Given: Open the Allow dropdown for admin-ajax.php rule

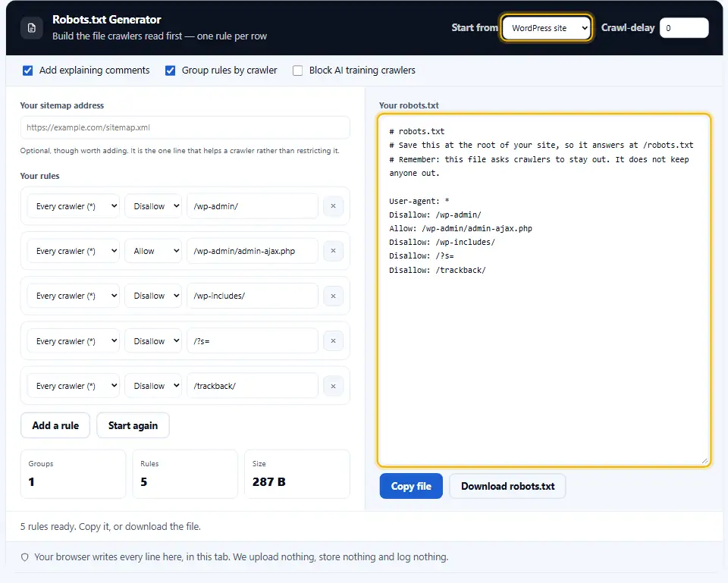Looking at the screenshot, I should [x=152, y=251].
